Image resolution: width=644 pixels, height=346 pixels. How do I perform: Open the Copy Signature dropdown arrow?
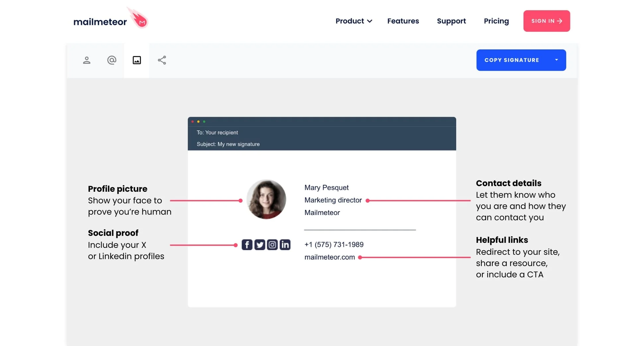556,60
